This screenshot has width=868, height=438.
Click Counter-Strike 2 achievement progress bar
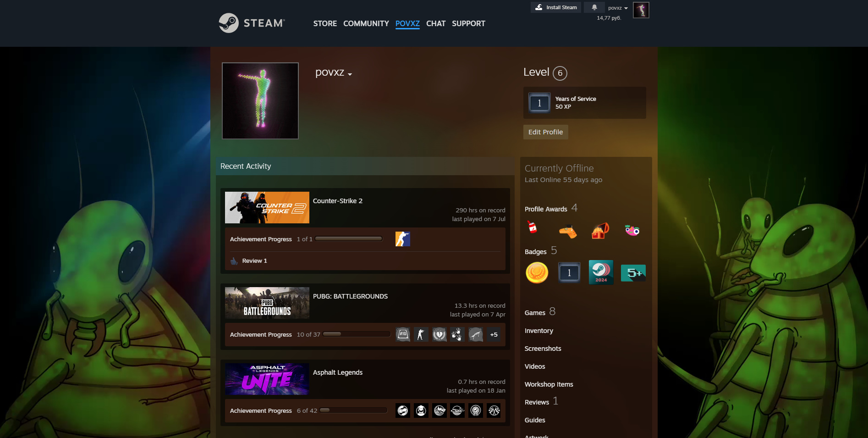pyautogui.click(x=349, y=239)
